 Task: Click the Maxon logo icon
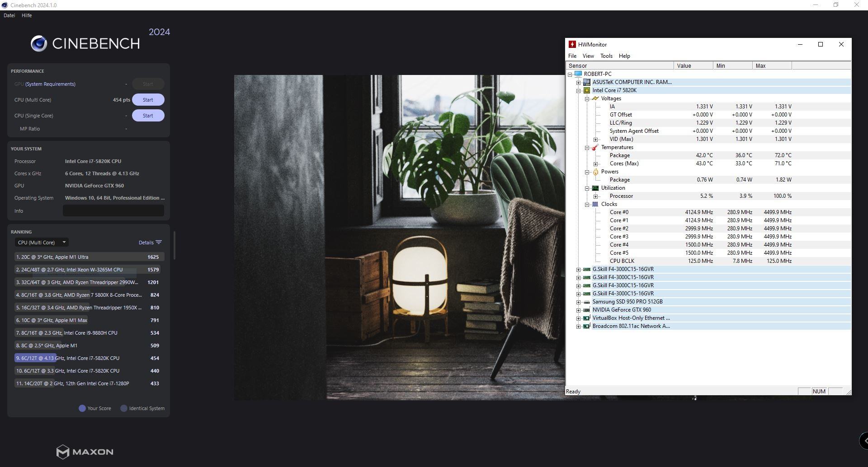point(63,452)
